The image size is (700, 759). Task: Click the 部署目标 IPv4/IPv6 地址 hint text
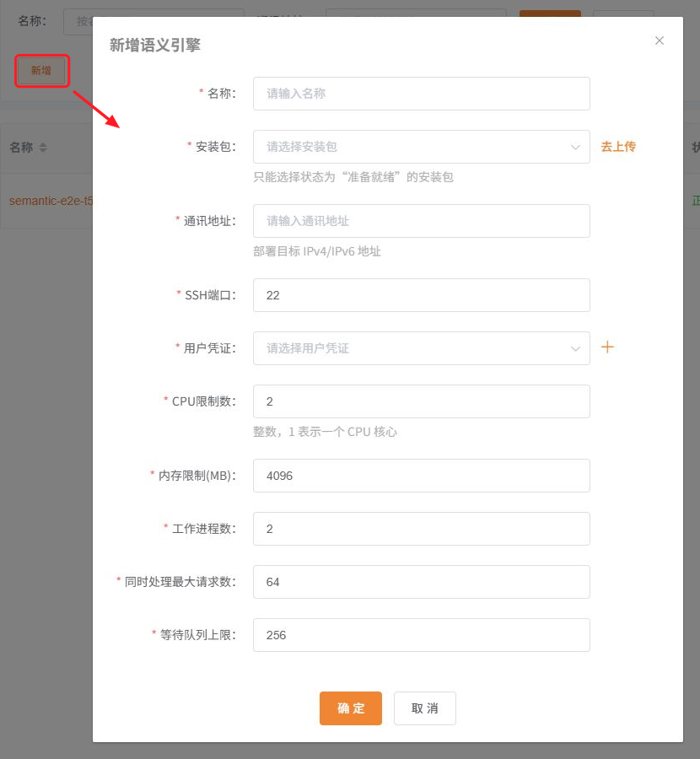317,251
